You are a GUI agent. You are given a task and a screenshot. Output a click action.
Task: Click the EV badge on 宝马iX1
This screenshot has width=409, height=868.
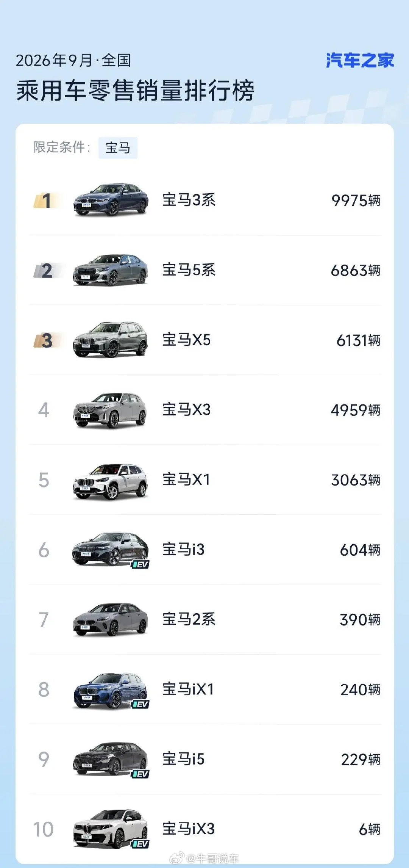[140, 704]
